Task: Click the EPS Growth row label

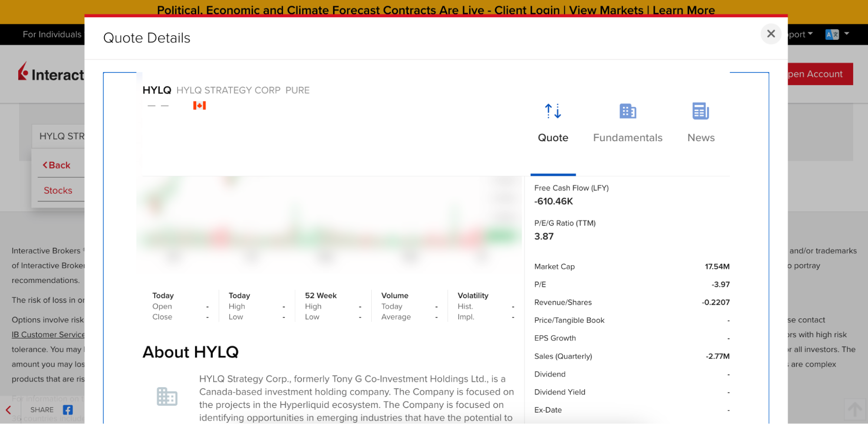Action: (x=555, y=338)
